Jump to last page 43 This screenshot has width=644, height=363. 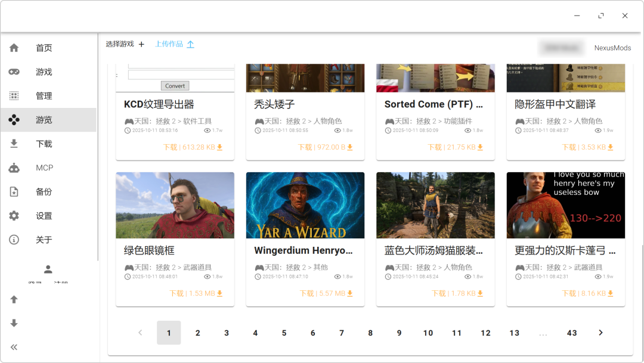coord(572,333)
